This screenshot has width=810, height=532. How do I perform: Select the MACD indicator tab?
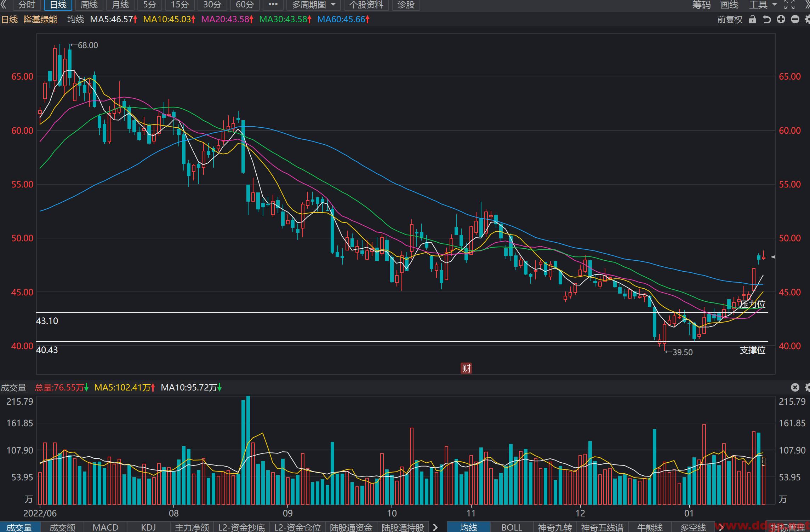tap(105, 527)
